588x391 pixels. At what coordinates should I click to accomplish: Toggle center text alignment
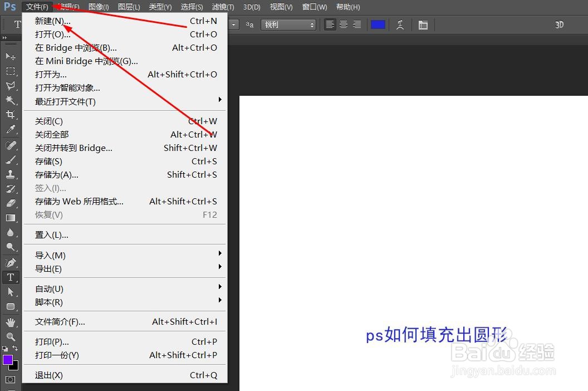[x=344, y=24]
